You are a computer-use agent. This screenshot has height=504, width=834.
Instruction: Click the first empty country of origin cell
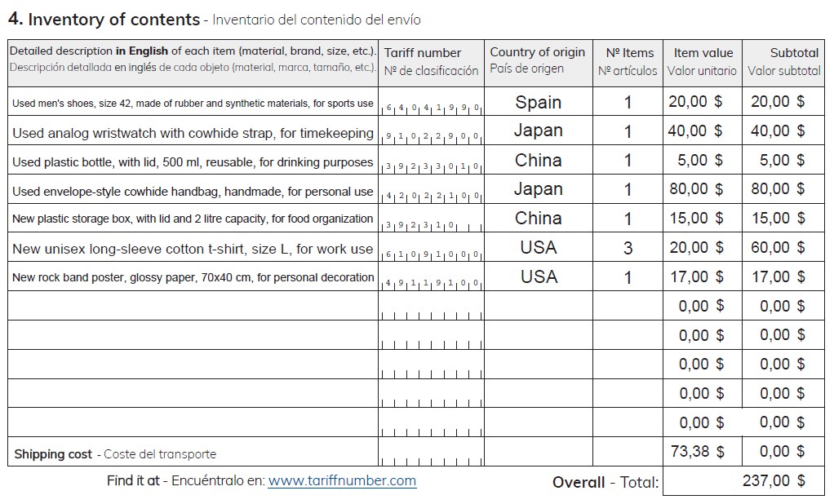click(x=539, y=306)
